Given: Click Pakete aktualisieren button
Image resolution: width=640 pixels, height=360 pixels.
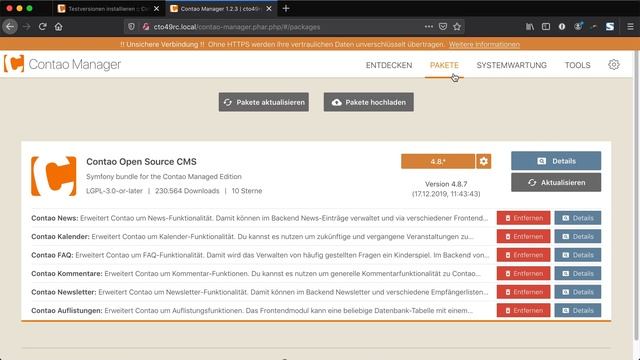Looking at the screenshot, I should [x=264, y=102].
